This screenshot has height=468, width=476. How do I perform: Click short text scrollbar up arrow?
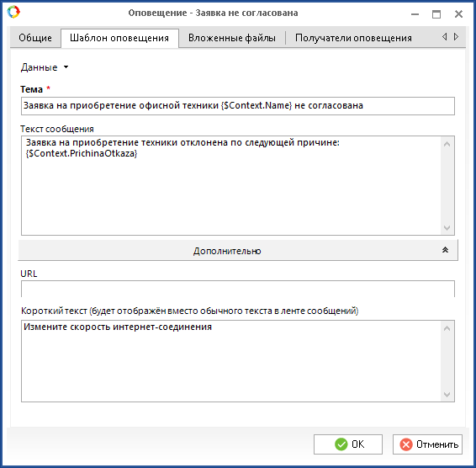tap(447, 328)
